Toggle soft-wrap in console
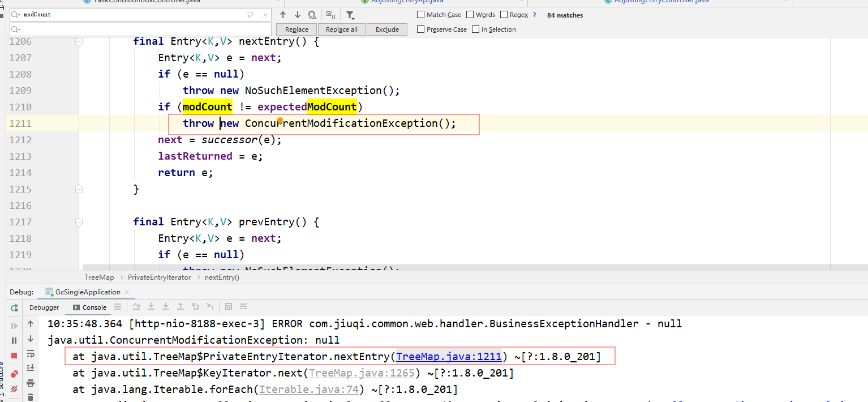This screenshot has height=402, width=868. (x=31, y=354)
